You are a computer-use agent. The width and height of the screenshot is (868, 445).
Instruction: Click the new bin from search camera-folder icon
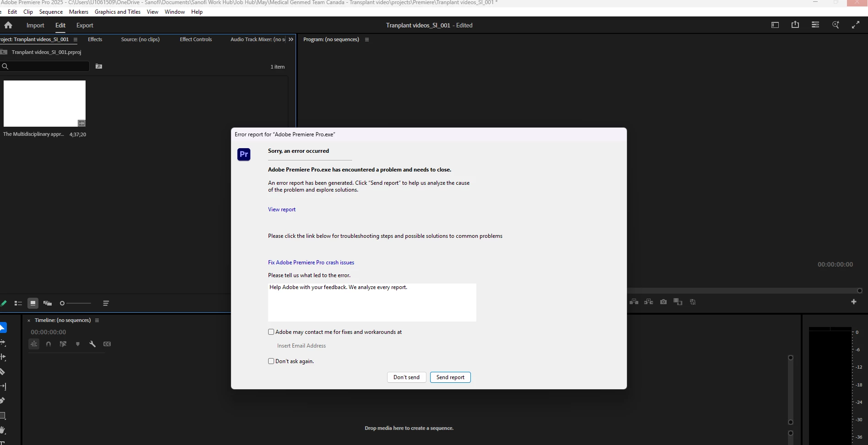99,66
